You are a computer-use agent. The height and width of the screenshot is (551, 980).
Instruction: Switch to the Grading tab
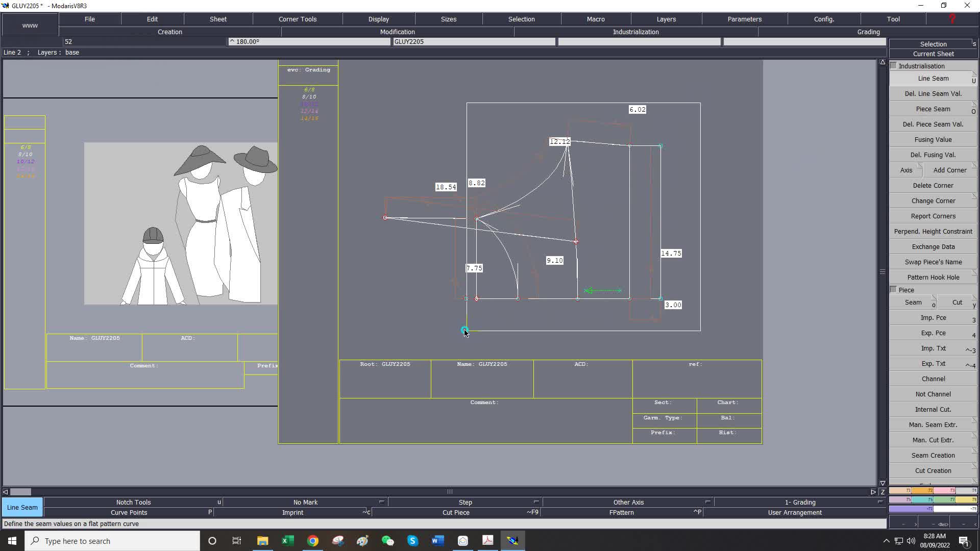(868, 32)
